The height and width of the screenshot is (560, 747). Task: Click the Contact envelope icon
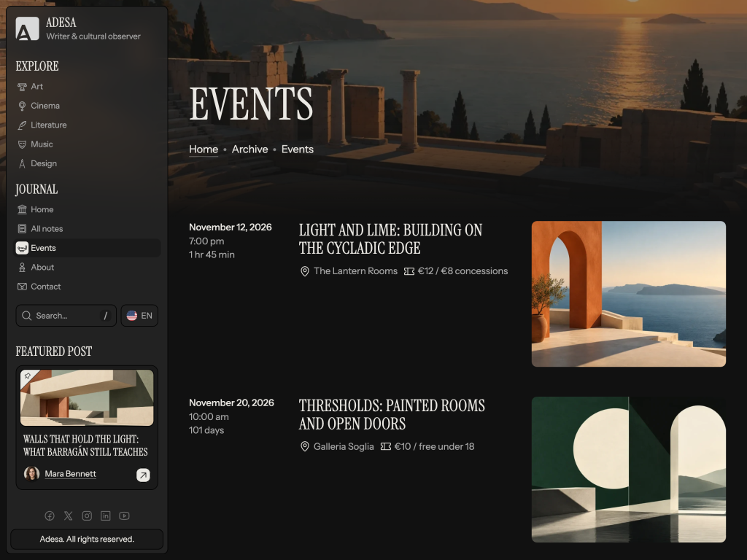22,287
